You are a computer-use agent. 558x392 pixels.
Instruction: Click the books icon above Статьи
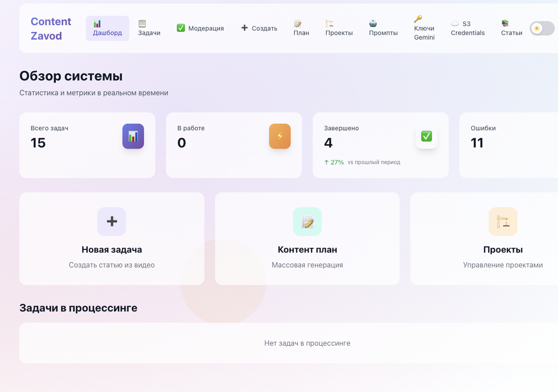(505, 23)
